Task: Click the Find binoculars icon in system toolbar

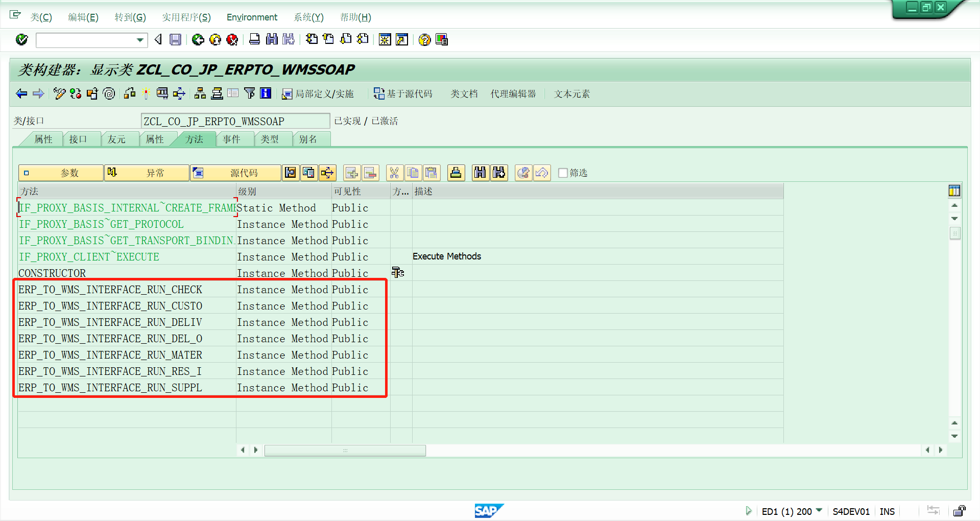Action: click(x=272, y=39)
